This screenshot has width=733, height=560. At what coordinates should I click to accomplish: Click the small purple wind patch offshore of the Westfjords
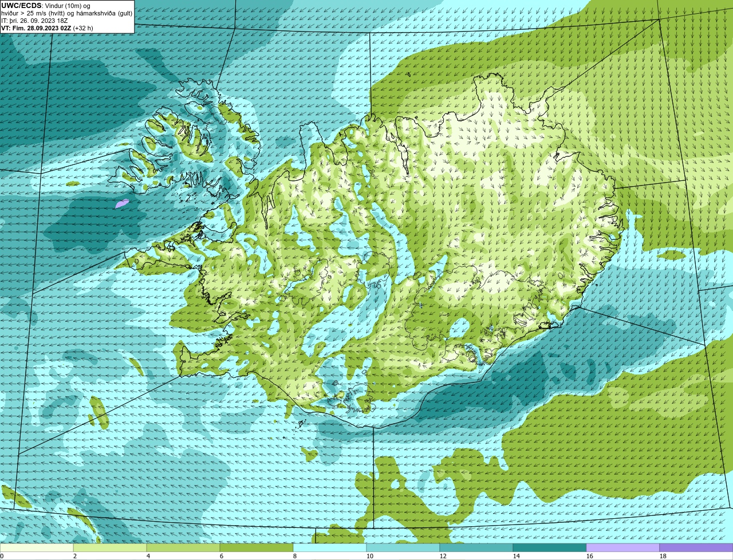pyautogui.click(x=122, y=203)
